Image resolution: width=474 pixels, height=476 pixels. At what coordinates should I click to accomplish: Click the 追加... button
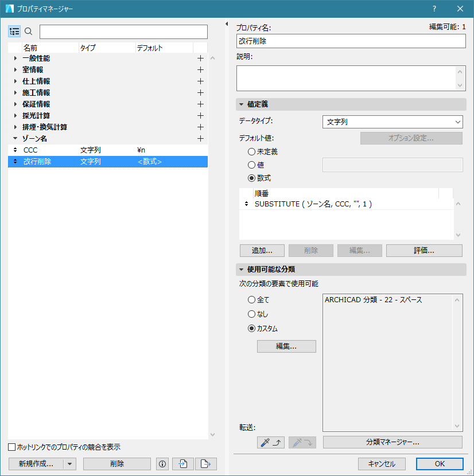(262, 251)
